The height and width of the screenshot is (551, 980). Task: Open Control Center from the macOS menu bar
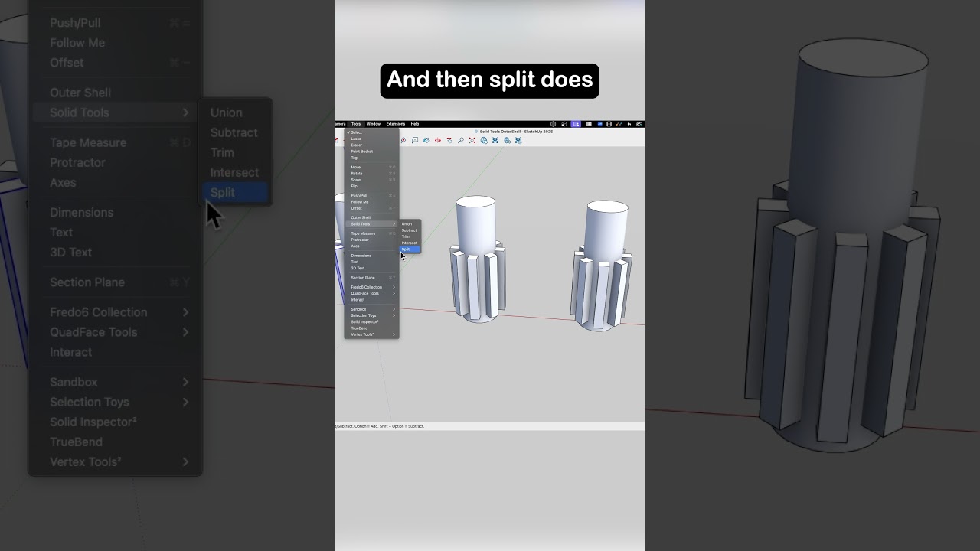[609, 124]
